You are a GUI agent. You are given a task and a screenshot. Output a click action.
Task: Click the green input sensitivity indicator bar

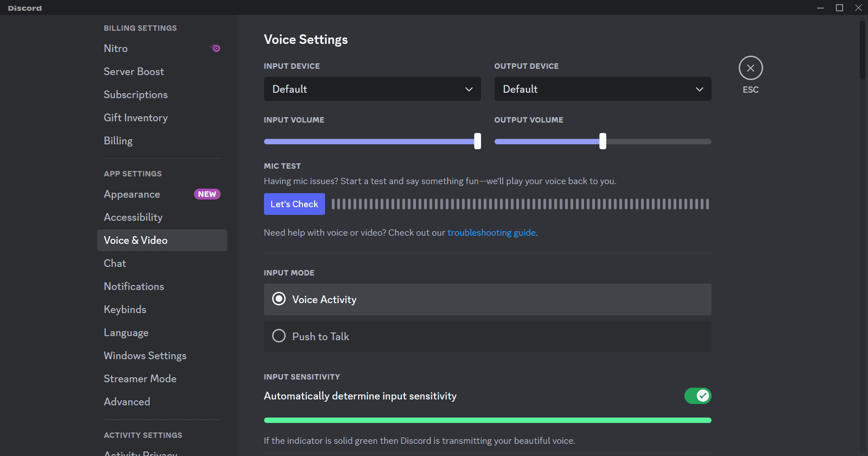pyautogui.click(x=487, y=420)
